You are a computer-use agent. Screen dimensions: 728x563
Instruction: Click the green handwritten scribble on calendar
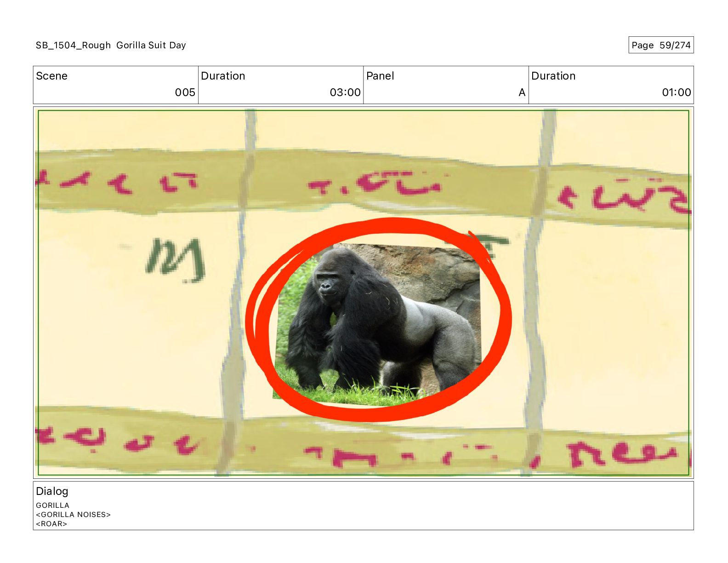coord(175,260)
